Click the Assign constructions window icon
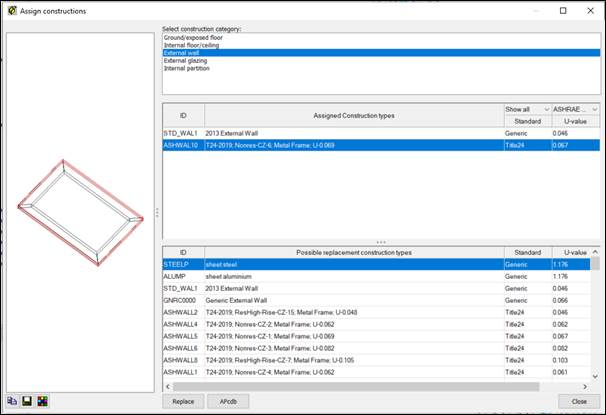 coord(11,11)
